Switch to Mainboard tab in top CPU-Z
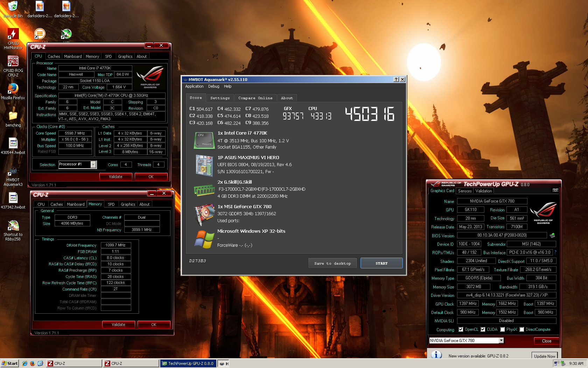The height and width of the screenshot is (368, 588). point(73,56)
